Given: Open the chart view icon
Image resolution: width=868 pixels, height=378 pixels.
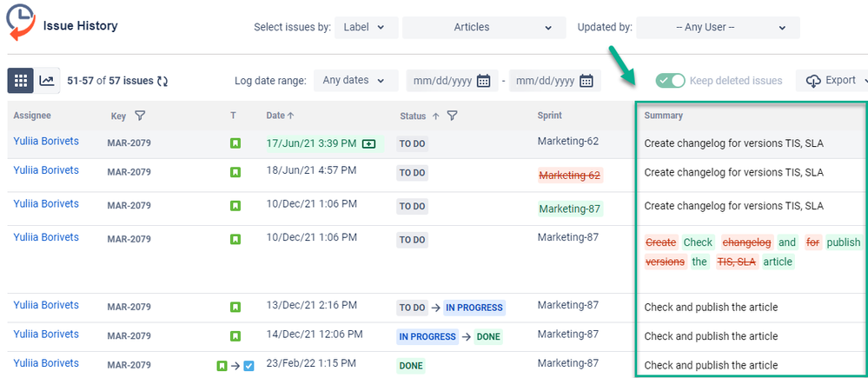Looking at the screenshot, I should (x=47, y=81).
